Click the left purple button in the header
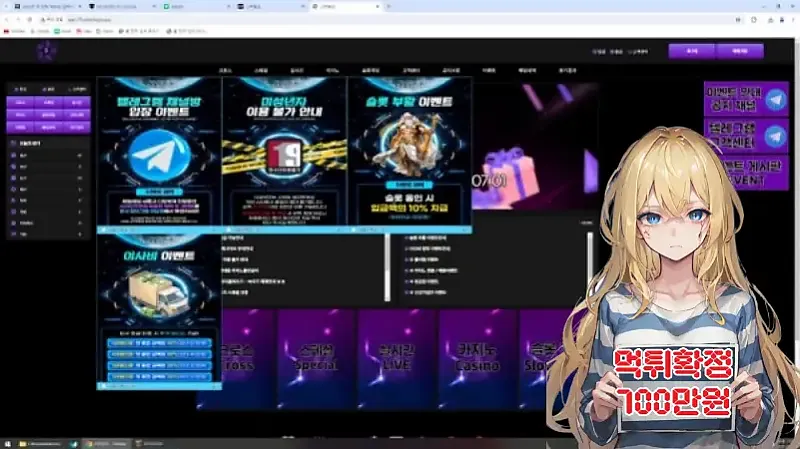This screenshot has width=800, height=449. [685, 50]
